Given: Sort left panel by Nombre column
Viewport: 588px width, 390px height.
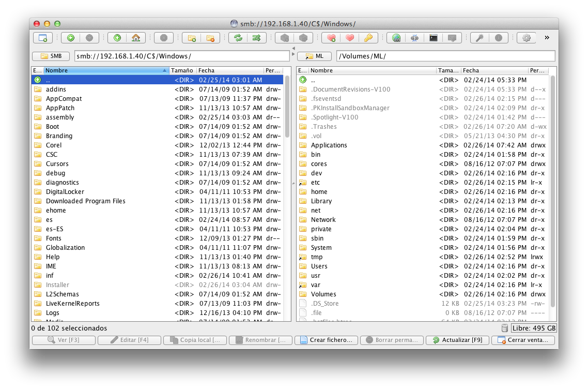Looking at the screenshot, I should (106, 70).
